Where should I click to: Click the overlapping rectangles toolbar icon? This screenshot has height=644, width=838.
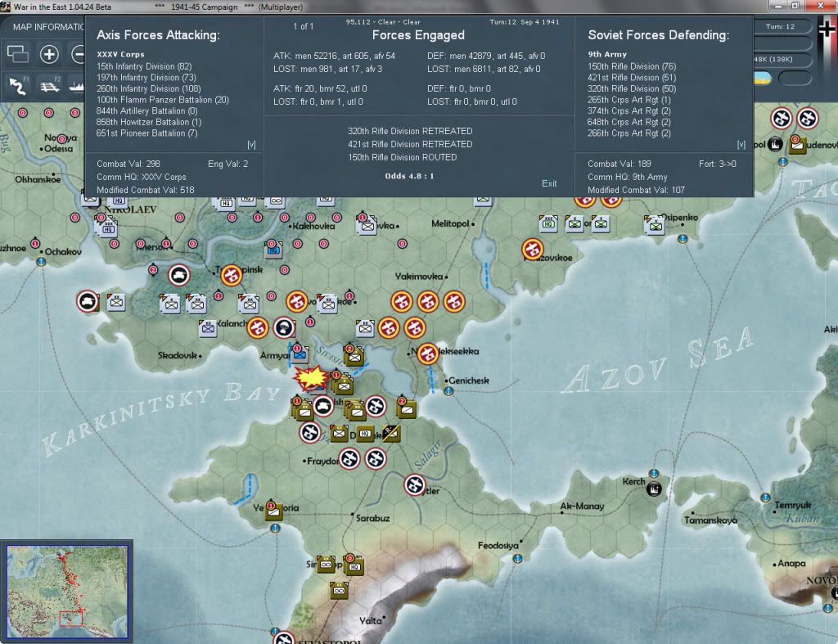point(18,54)
